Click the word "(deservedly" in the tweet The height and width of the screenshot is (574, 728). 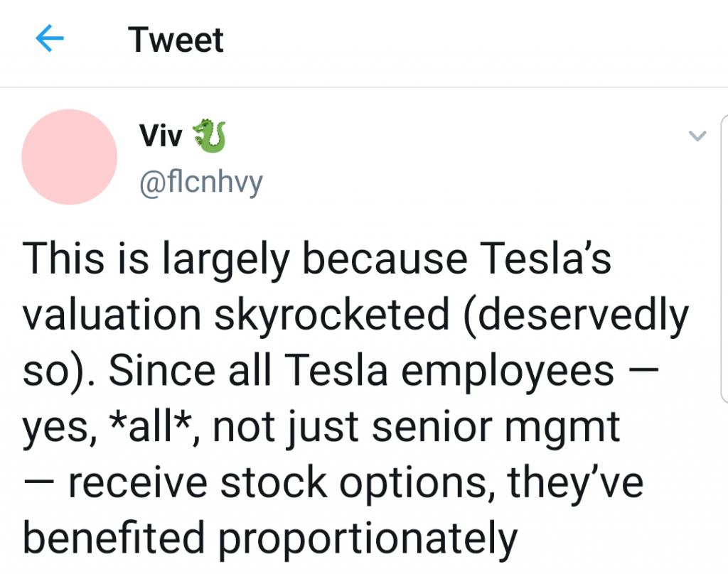click(575, 315)
